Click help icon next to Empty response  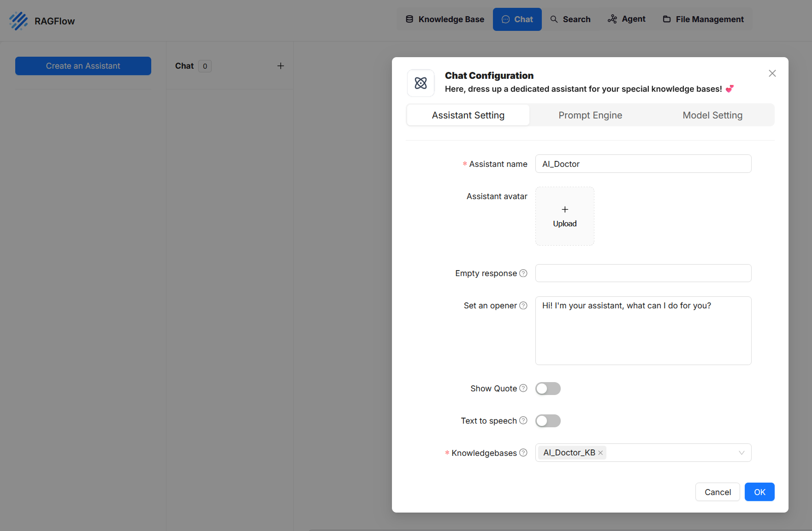(x=523, y=273)
